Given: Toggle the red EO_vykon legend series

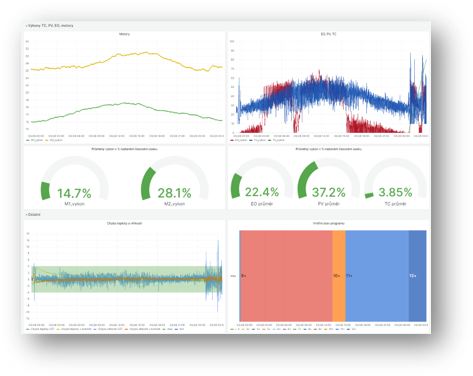Looking at the screenshot, I should coord(239,140).
